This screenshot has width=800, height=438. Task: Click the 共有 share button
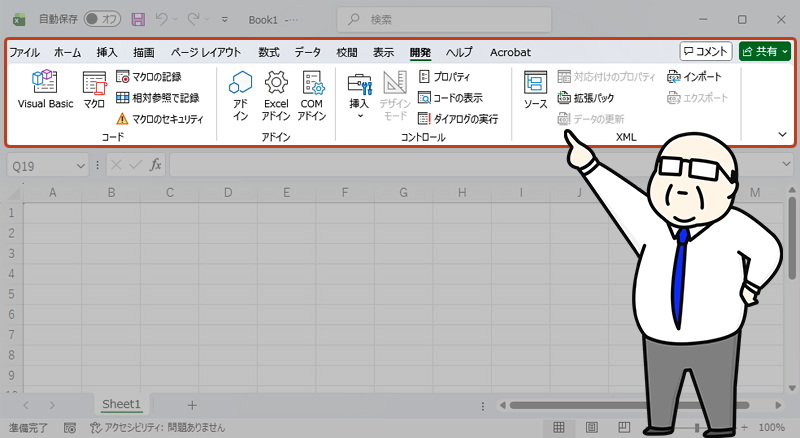coord(765,51)
